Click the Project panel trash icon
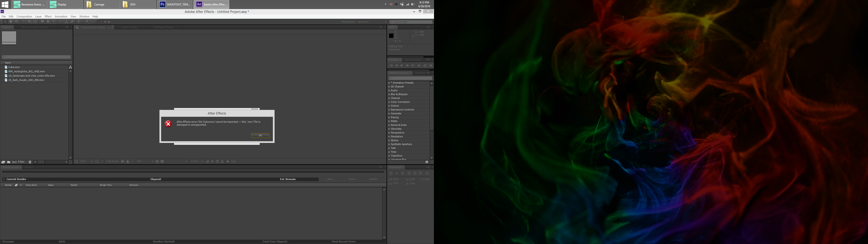 click(x=30, y=162)
